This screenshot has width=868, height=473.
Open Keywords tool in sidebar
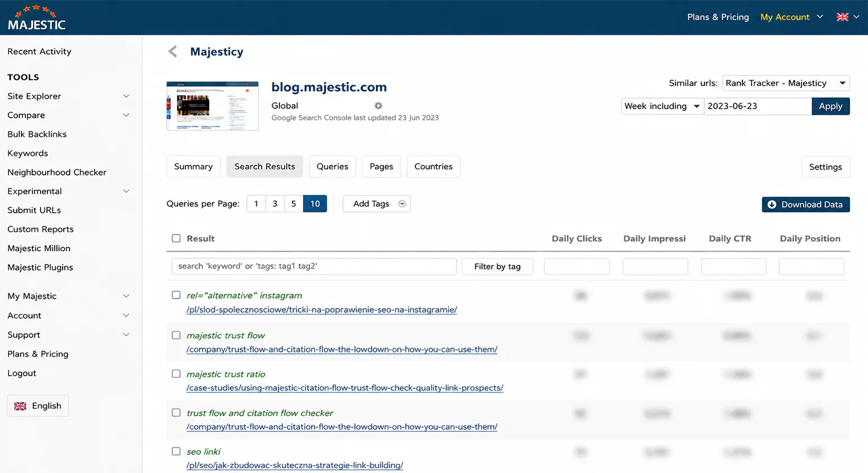(x=28, y=153)
